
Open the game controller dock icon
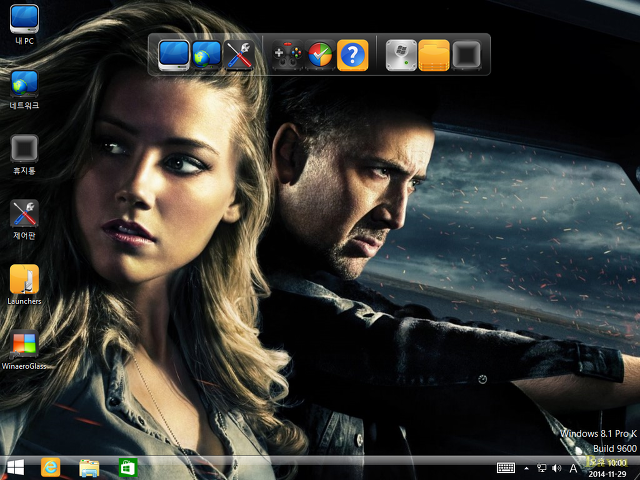(x=288, y=55)
